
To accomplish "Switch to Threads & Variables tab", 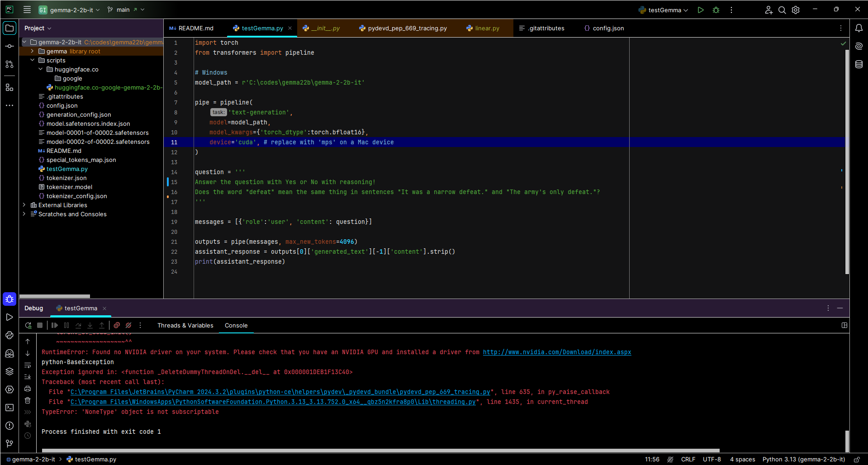I will [x=185, y=325].
